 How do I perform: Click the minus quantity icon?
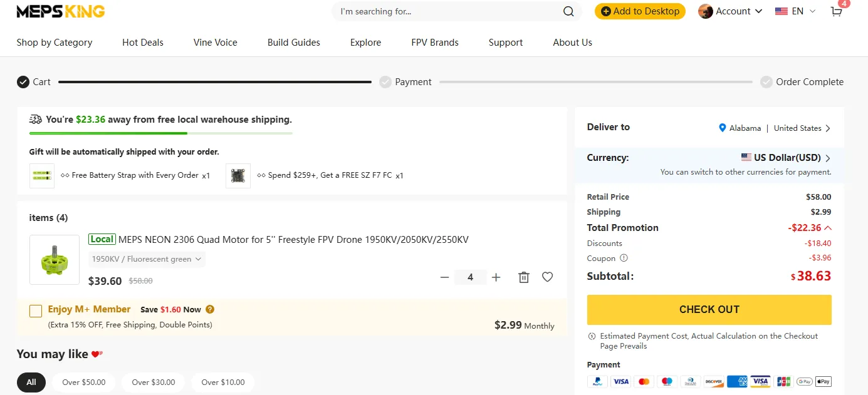pos(445,277)
